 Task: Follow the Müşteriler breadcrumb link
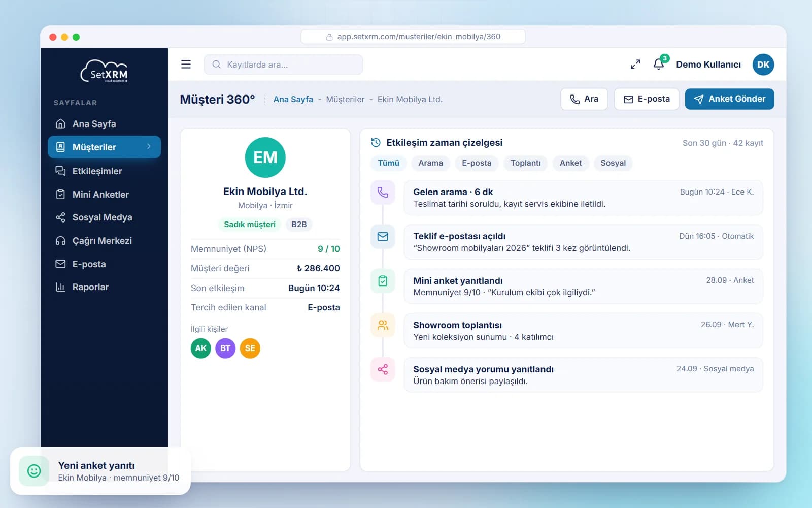(345, 100)
